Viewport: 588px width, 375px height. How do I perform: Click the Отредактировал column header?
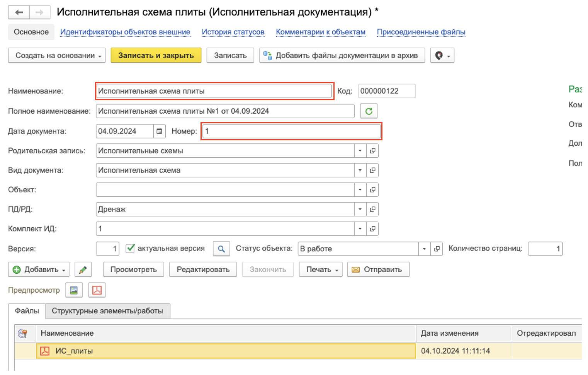click(x=547, y=333)
